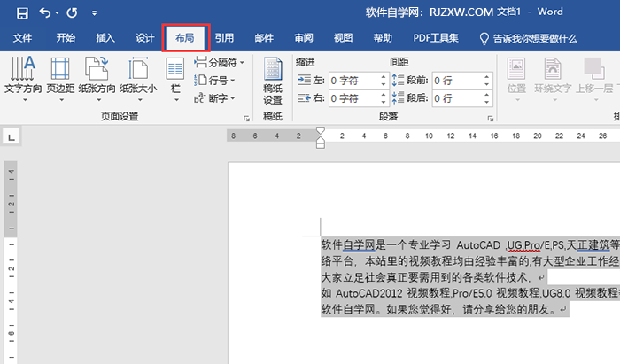Open the 分隔符 breaks dropdown
This screenshot has width=620, height=364.
click(219, 63)
